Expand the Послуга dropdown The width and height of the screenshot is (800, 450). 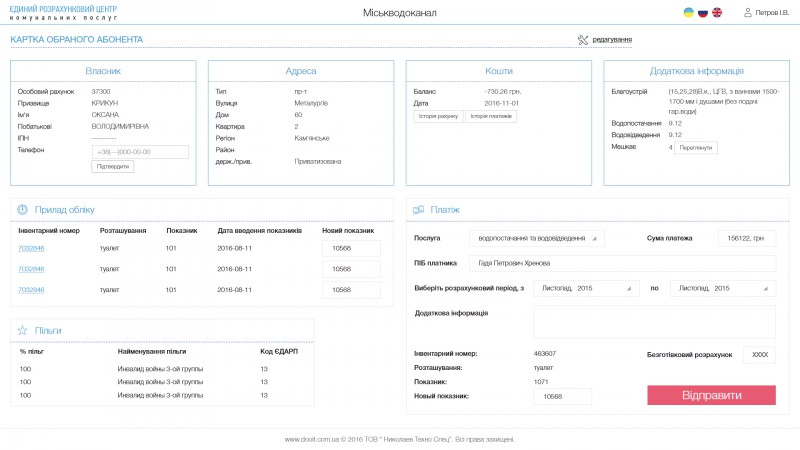[537, 238]
